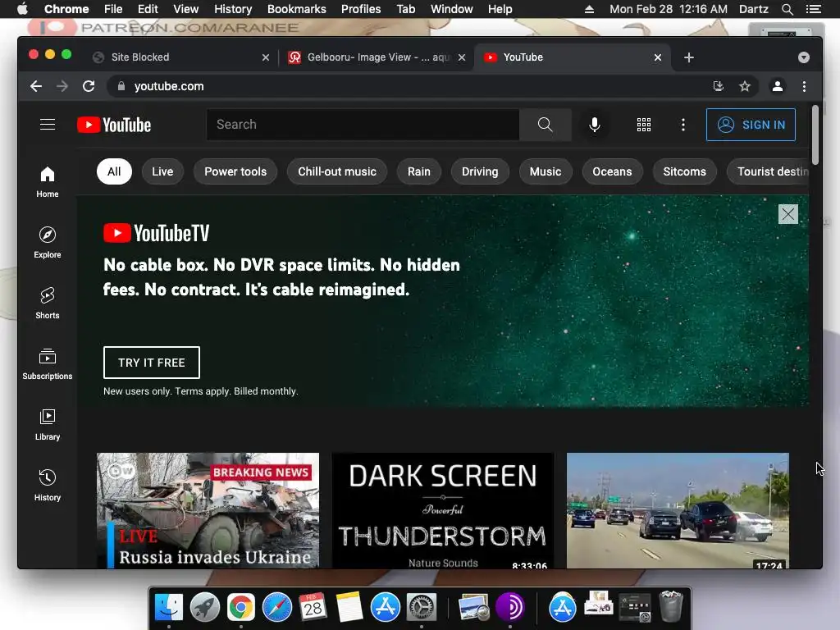Select the Chill-out music chip
The width and height of the screenshot is (840, 630).
coord(337,171)
